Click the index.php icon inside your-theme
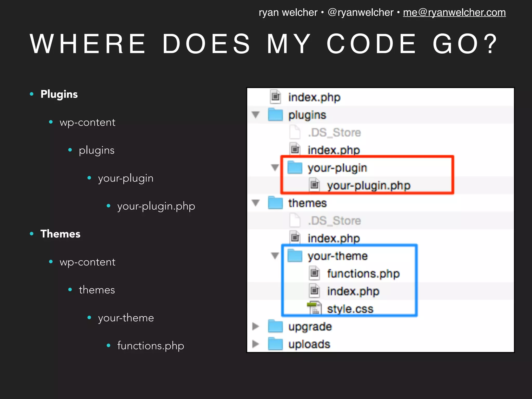Screen dimensions: 532x399 pos(315,291)
